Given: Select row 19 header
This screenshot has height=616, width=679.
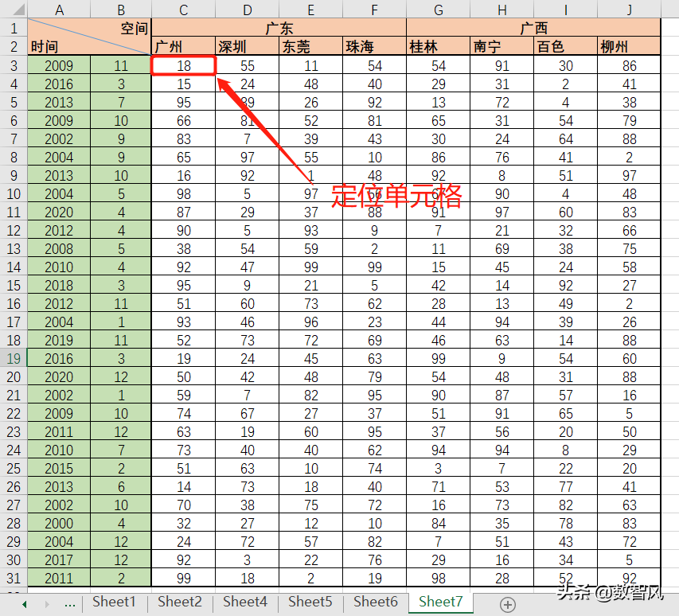Looking at the screenshot, I should click(14, 358).
